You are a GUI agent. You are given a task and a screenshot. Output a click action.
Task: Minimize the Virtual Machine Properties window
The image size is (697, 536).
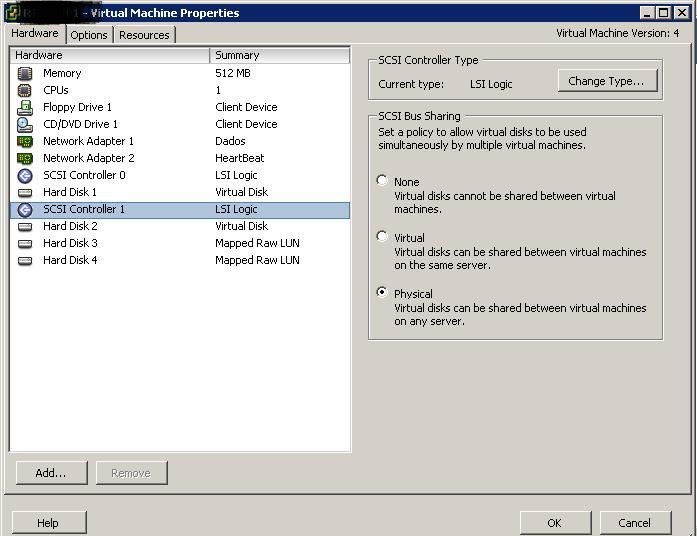coord(647,13)
